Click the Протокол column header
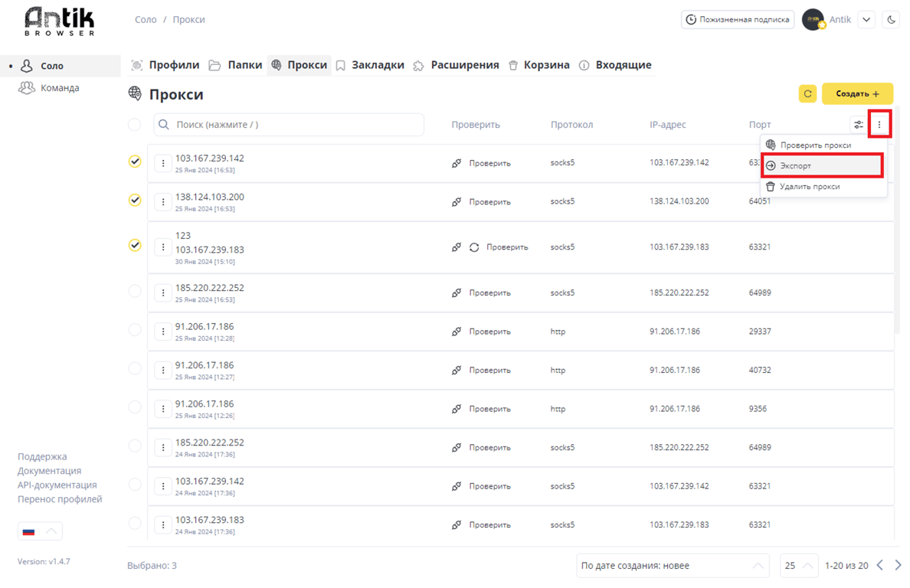Image resolution: width=910 pixels, height=588 pixels. pyautogui.click(x=571, y=125)
